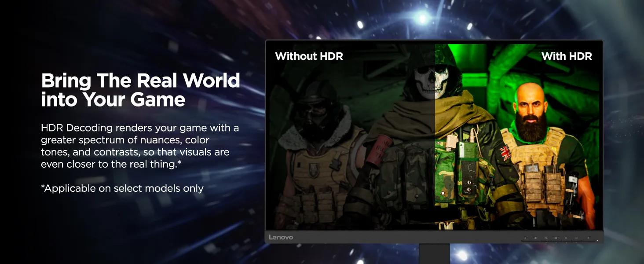Click the volume down icon on the monitor bezel

click(526, 238)
